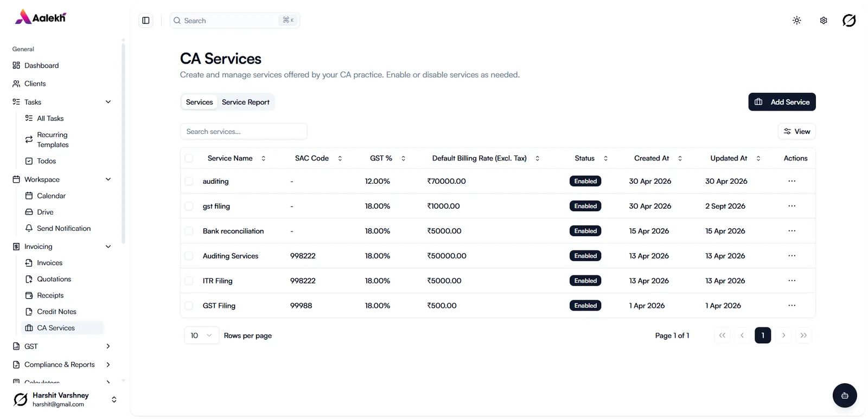Open row actions for auditing
The image size is (868, 419).
792,181
